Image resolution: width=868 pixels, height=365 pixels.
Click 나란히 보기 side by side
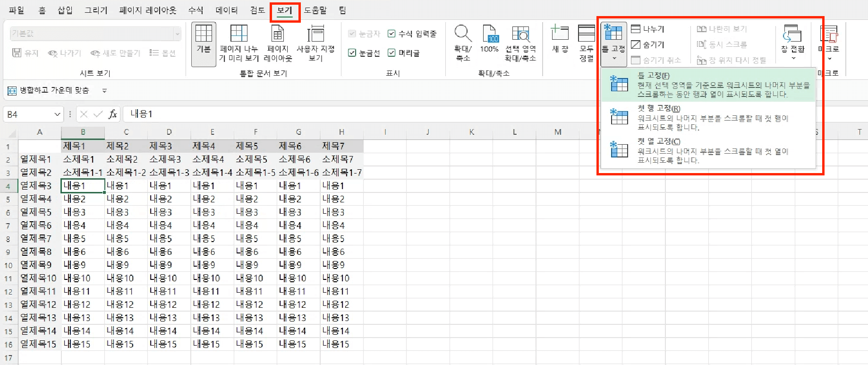722,29
